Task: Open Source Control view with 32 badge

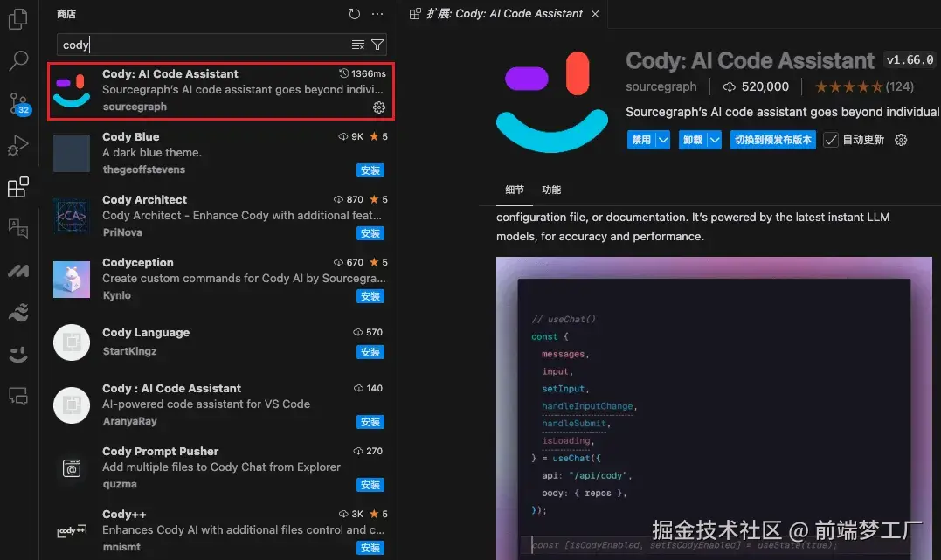Action: point(18,103)
